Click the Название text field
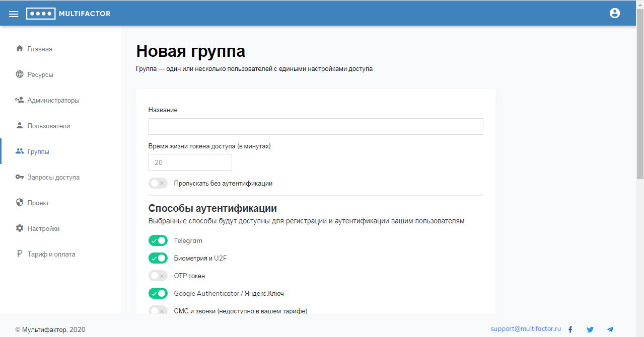Image resolution: width=644 pixels, height=337 pixels. 316,127
